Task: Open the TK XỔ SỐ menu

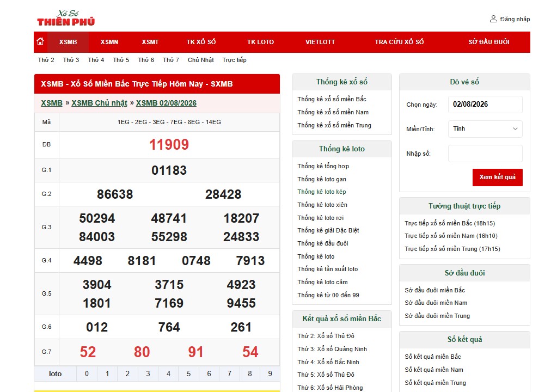Action: click(201, 42)
